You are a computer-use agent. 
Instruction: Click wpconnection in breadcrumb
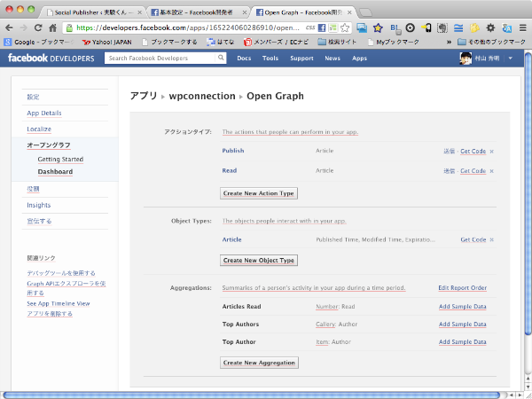coord(202,96)
